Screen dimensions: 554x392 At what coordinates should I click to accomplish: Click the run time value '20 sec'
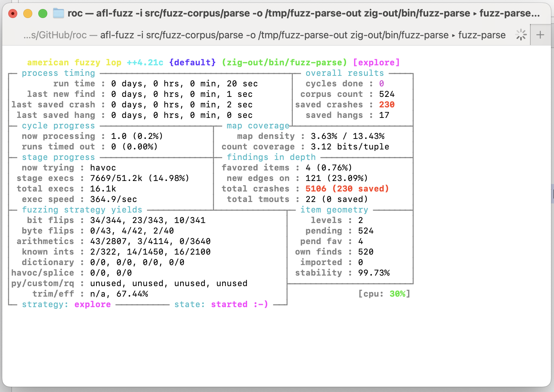point(242,83)
